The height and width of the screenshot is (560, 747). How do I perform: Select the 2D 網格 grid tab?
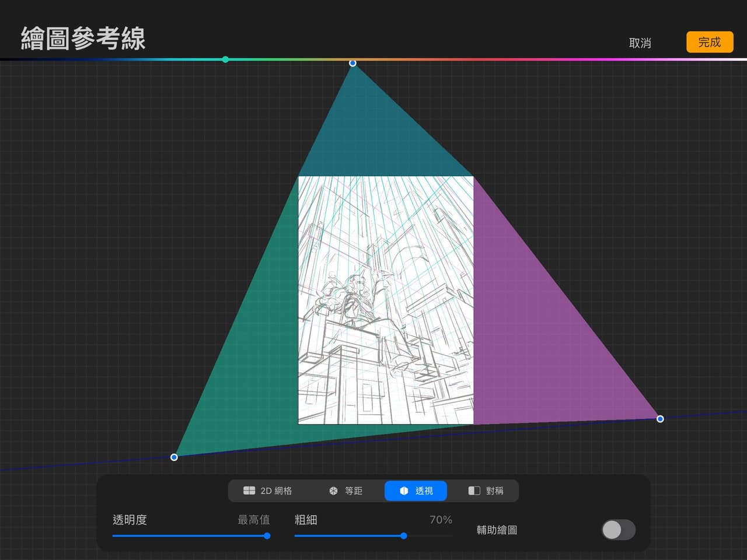(268, 491)
